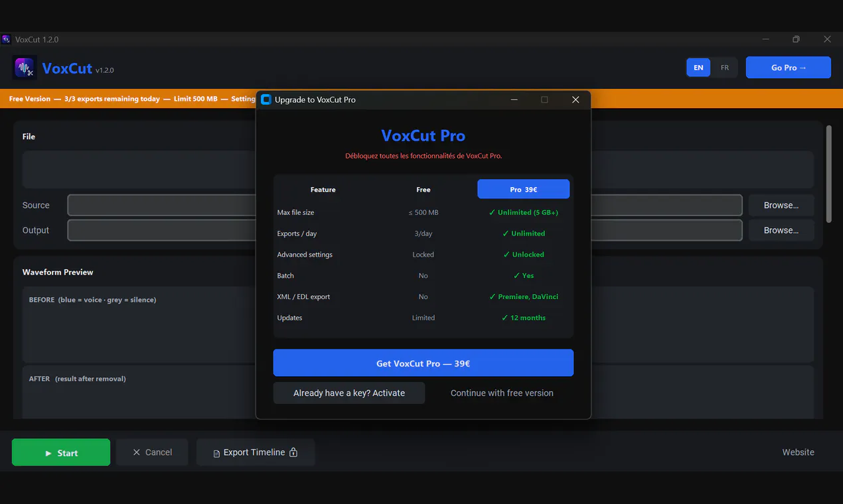Click the red 'Débloquez toutes les fonctionnalités' subtitle

423,156
